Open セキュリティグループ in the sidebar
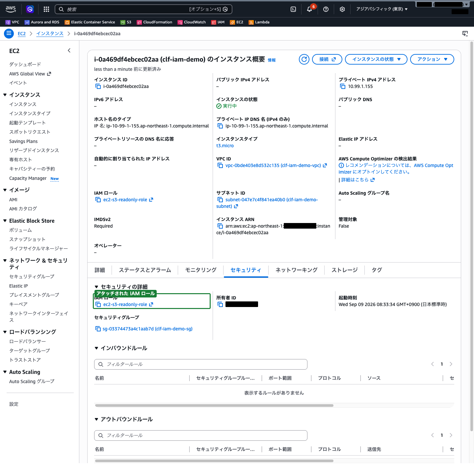 32,276
